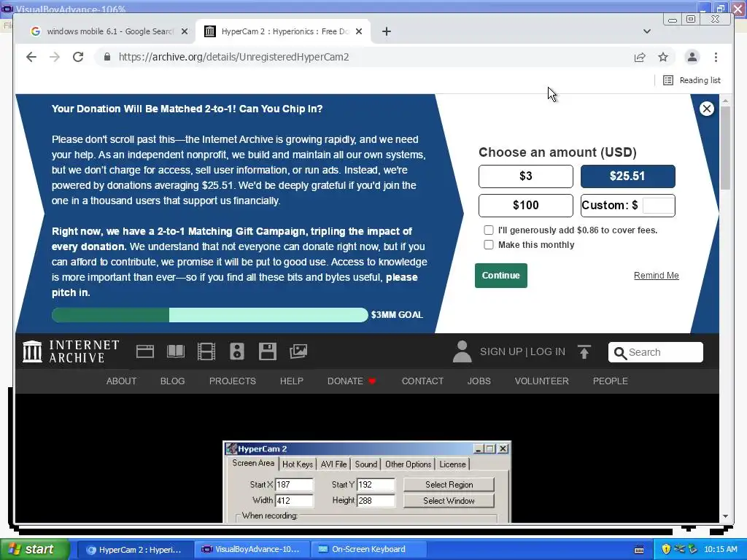Open the PEOPLE nav item
Image resolution: width=747 pixels, height=560 pixels.
(611, 381)
